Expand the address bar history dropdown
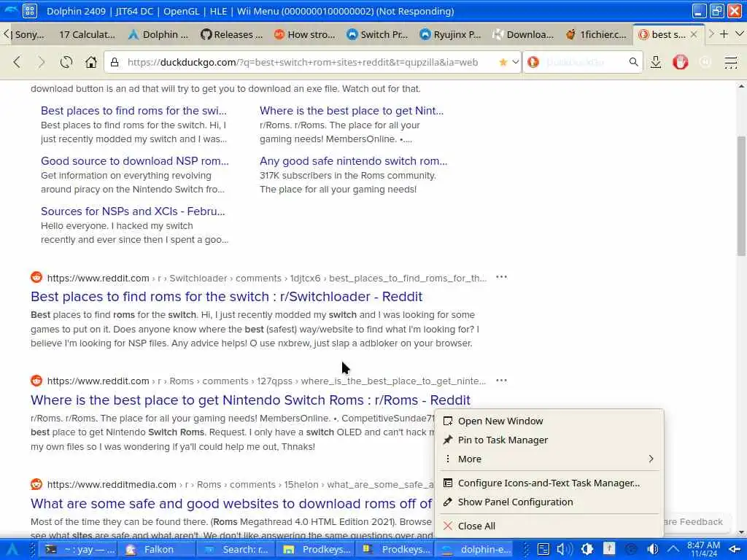747x560 pixels. pyautogui.click(x=516, y=63)
